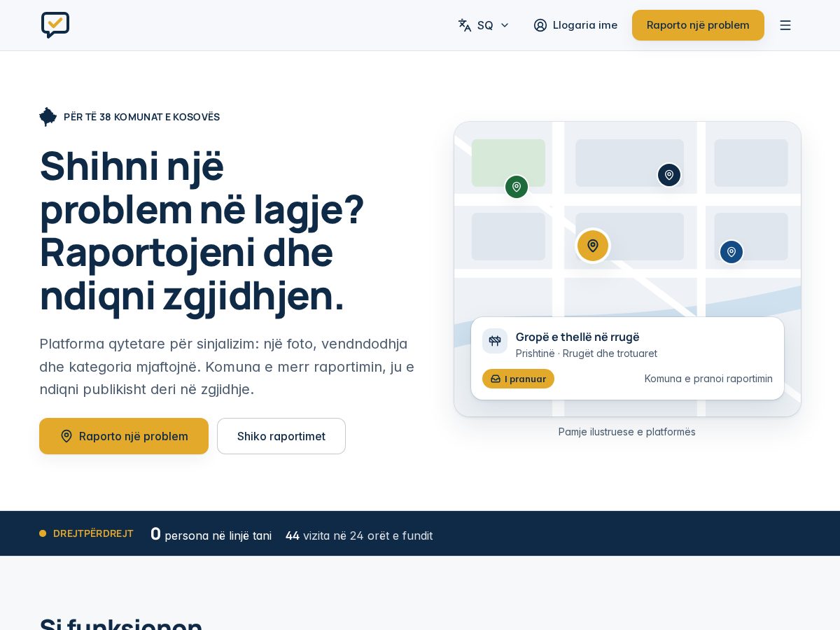This screenshot has width=840, height=630.
Task: Click 44 vizita në 24 orët e fundit
Action: 359,535
